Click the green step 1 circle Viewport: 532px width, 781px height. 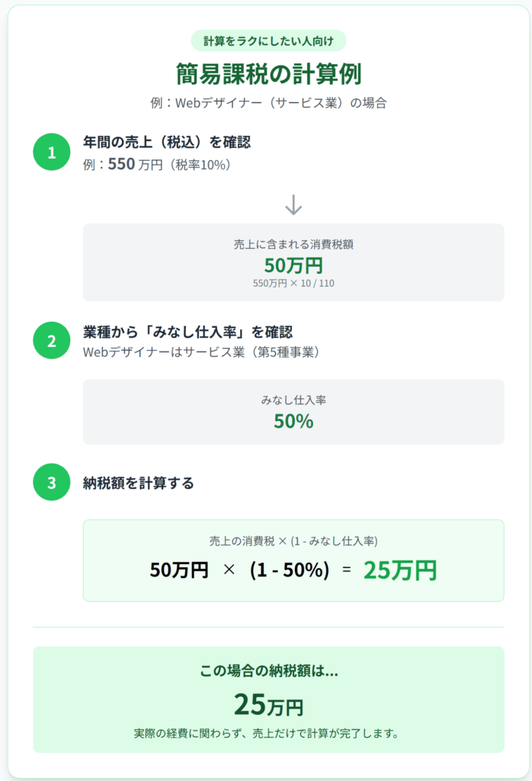point(52,153)
